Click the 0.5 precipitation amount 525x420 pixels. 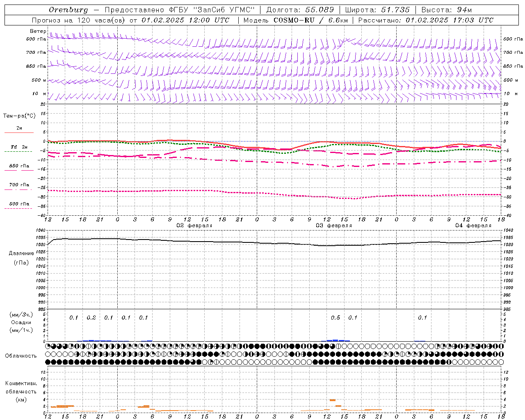[336, 318]
